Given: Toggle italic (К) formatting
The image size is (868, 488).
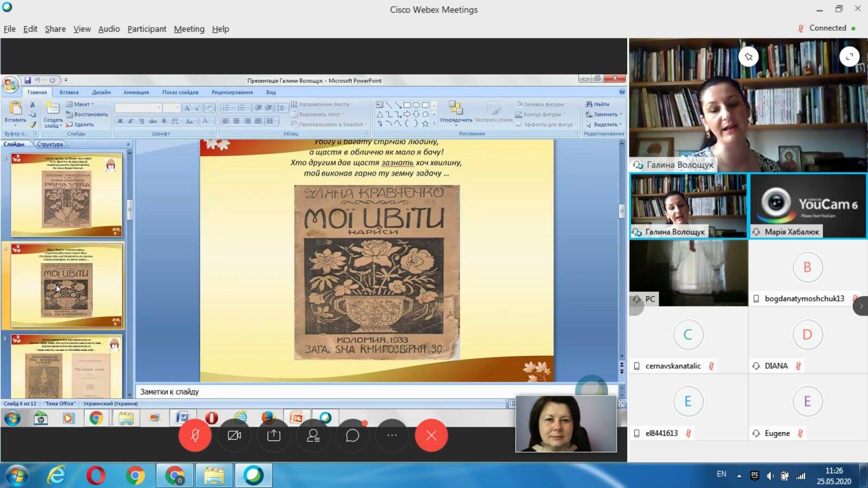Looking at the screenshot, I should point(131,121).
